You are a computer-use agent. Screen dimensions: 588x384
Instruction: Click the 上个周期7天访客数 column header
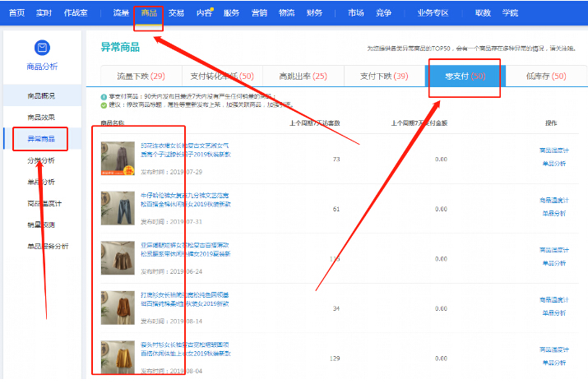[315, 123]
